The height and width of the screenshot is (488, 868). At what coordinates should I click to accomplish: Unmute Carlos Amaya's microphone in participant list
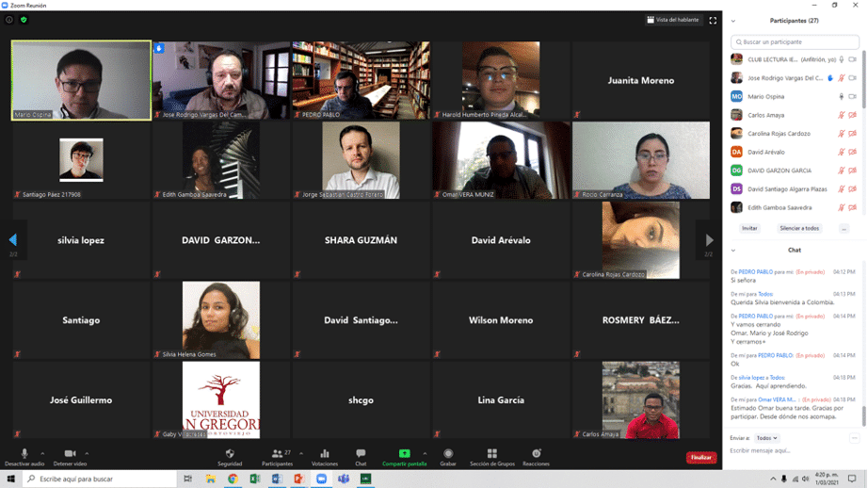pyautogui.click(x=842, y=115)
